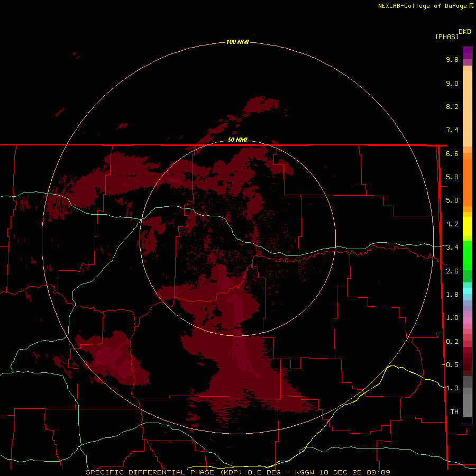This screenshot has width=476, height=476.
Task: Click the 6.6 scale value
Action: [x=452, y=153]
